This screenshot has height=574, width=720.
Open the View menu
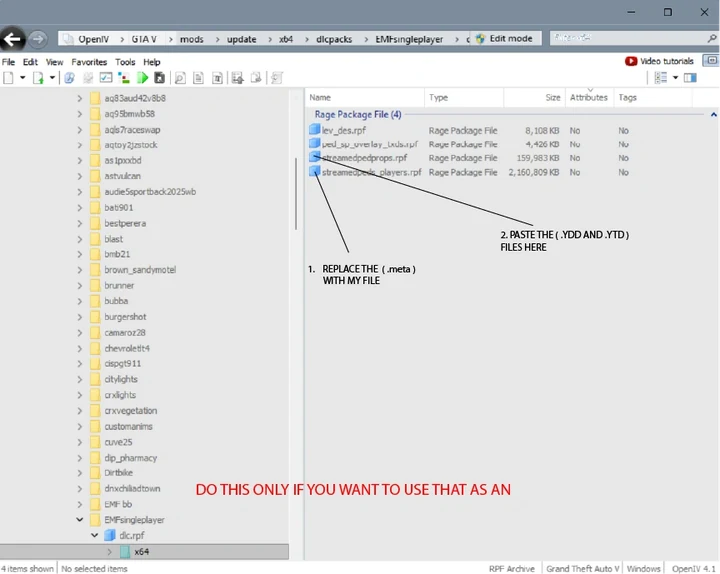coord(54,62)
